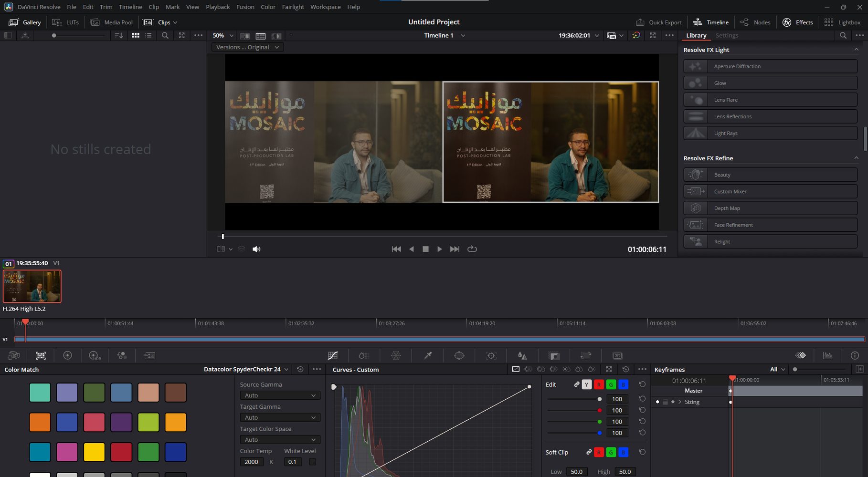Image resolution: width=868 pixels, height=477 pixels.
Task: Select the Lens Flare effect
Action: [770, 100]
